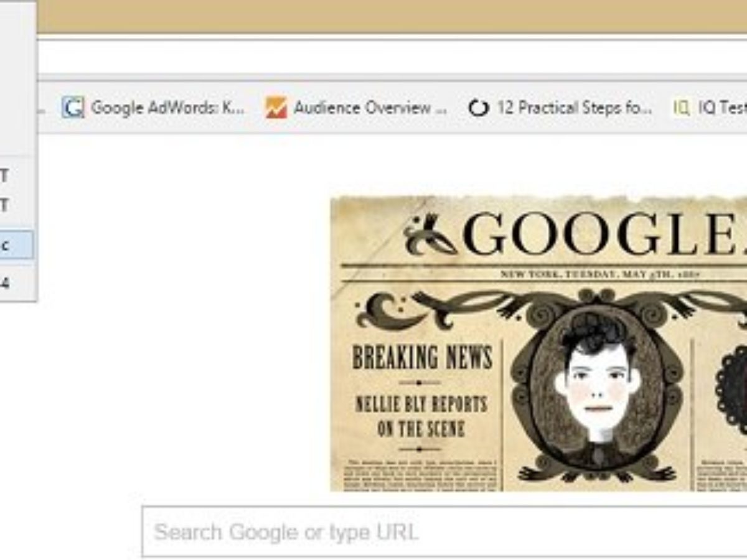
Task: Click the BREAKING NEWS headline in the doodle
Action: click(422, 357)
